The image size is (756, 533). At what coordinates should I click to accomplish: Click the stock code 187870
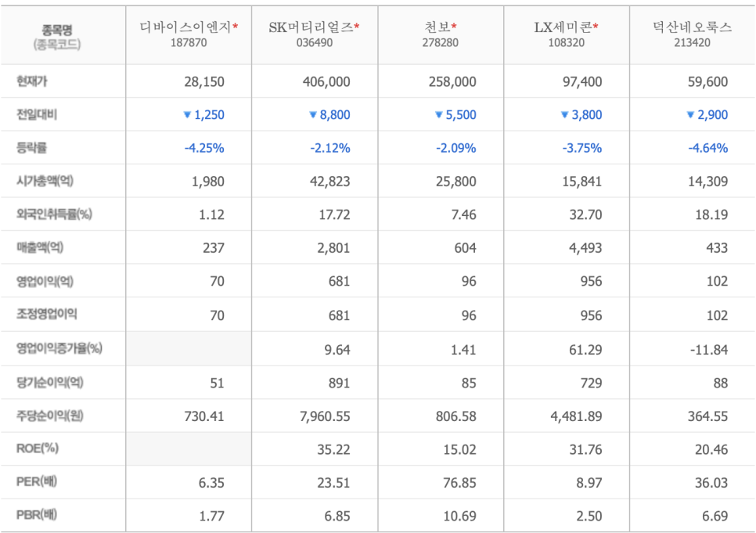point(189,43)
